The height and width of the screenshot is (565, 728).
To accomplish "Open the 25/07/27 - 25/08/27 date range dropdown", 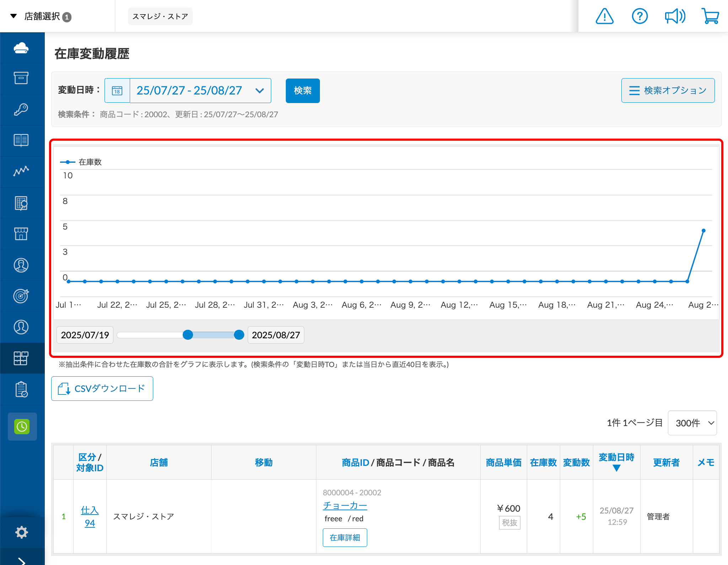I will coord(200,91).
